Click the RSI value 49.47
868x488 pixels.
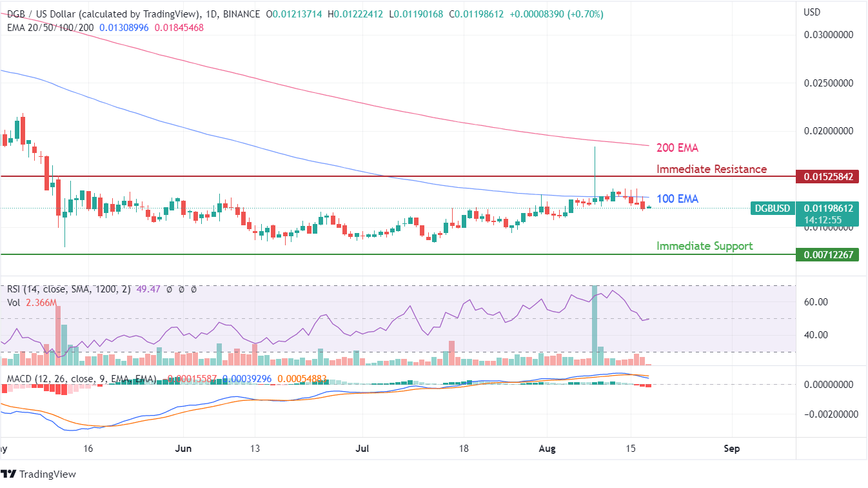pos(149,290)
